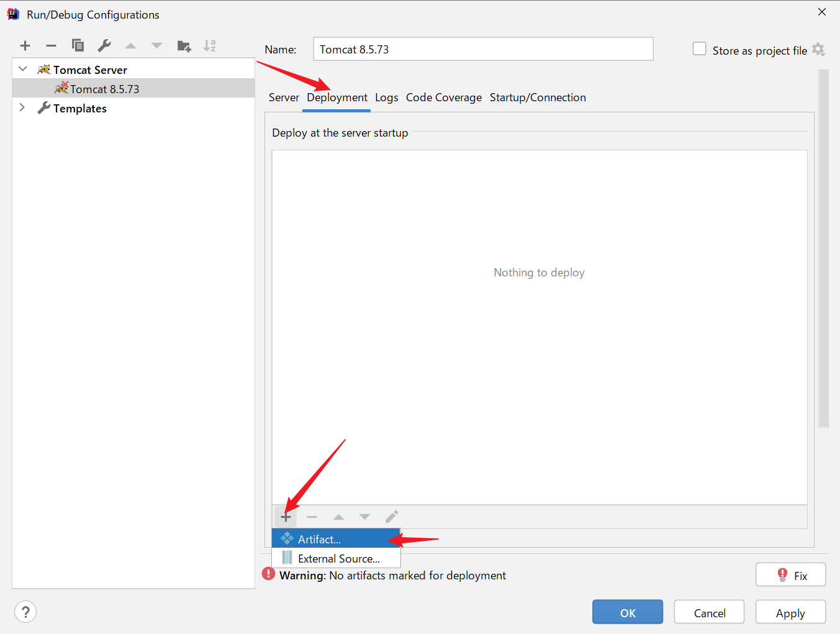Image resolution: width=840 pixels, height=634 pixels.
Task: Expand the Templates node
Action: 22,107
